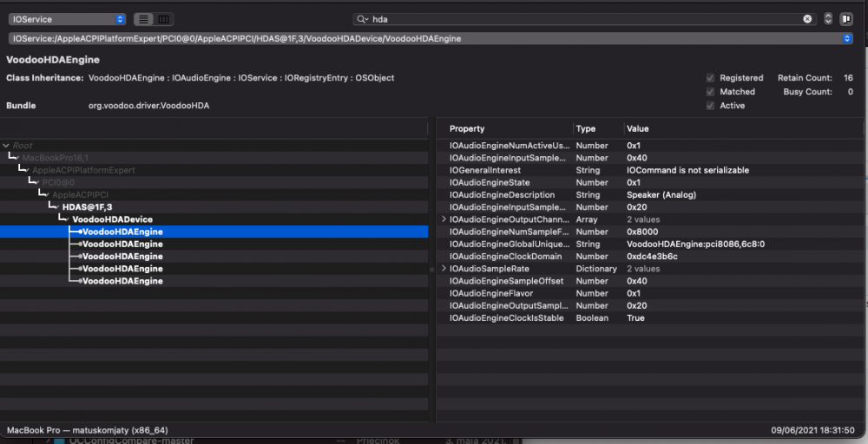
Task: Collapse the VoodooHDADevice node
Action: (x=68, y=219)
